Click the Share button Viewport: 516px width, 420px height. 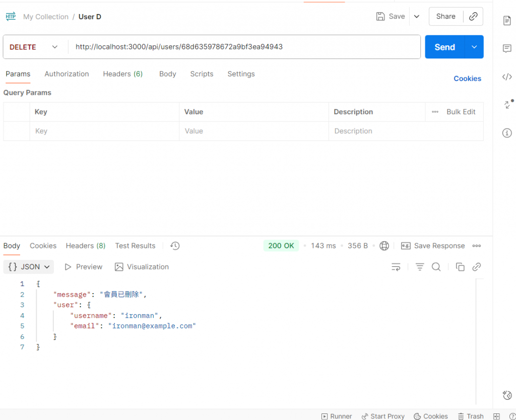pos(446,17)
